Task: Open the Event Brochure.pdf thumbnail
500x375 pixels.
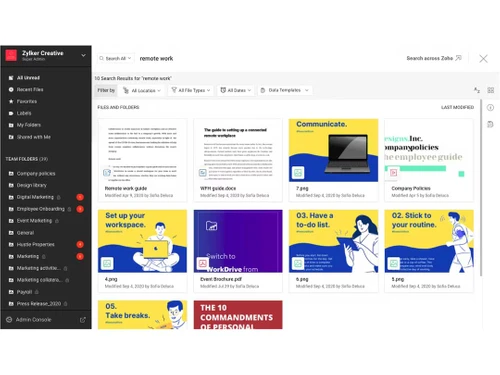Action: (x=238, y=241)
